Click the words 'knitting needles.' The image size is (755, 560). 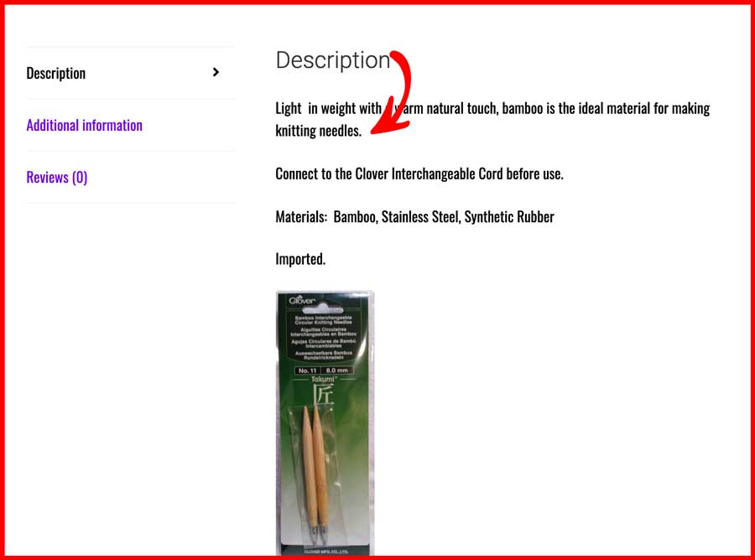[318, 131]
